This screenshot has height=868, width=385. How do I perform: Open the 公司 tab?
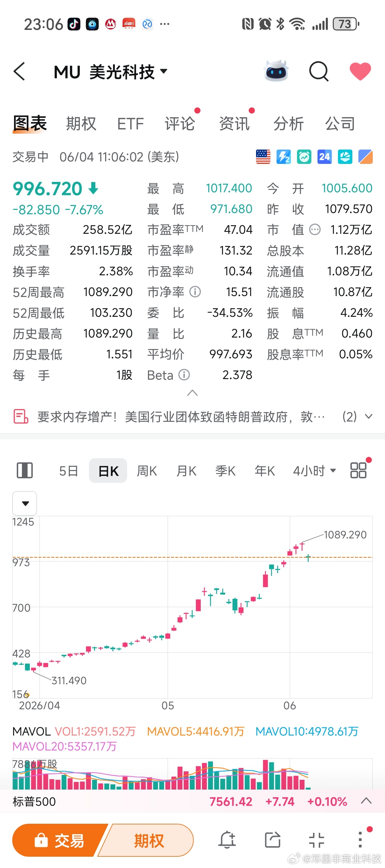[340, 124]
